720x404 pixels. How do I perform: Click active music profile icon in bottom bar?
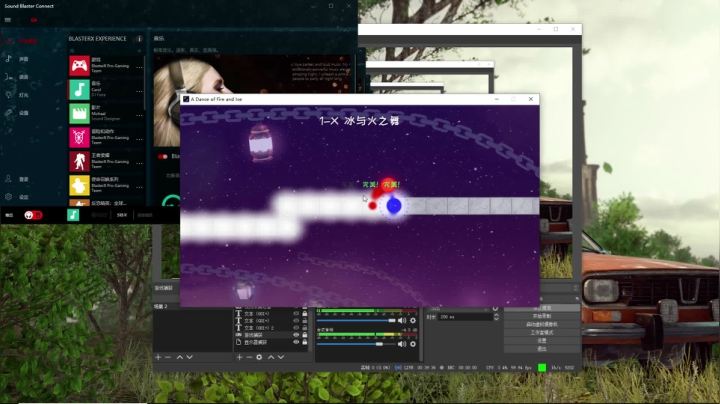[x=73, y=215]
